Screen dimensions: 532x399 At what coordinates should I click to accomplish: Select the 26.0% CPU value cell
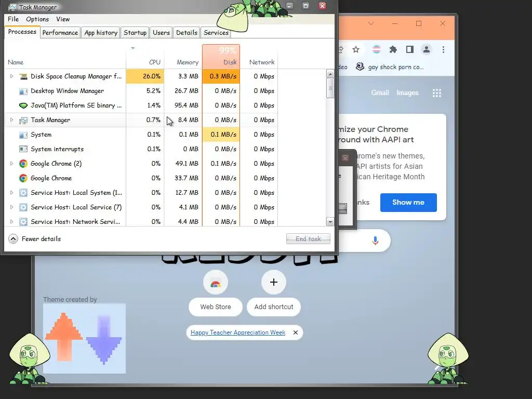click(145, 76)
